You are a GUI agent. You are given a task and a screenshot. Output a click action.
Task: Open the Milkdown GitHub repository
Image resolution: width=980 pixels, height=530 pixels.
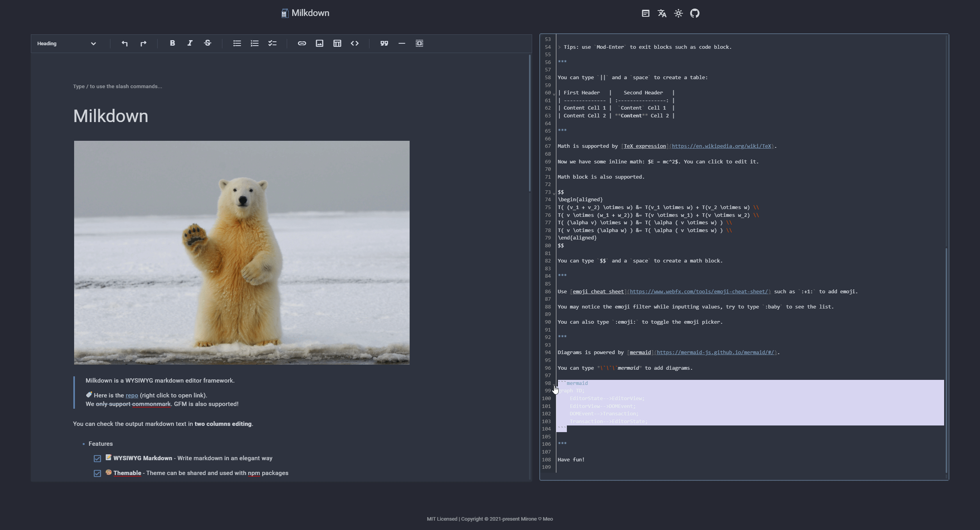696,13
